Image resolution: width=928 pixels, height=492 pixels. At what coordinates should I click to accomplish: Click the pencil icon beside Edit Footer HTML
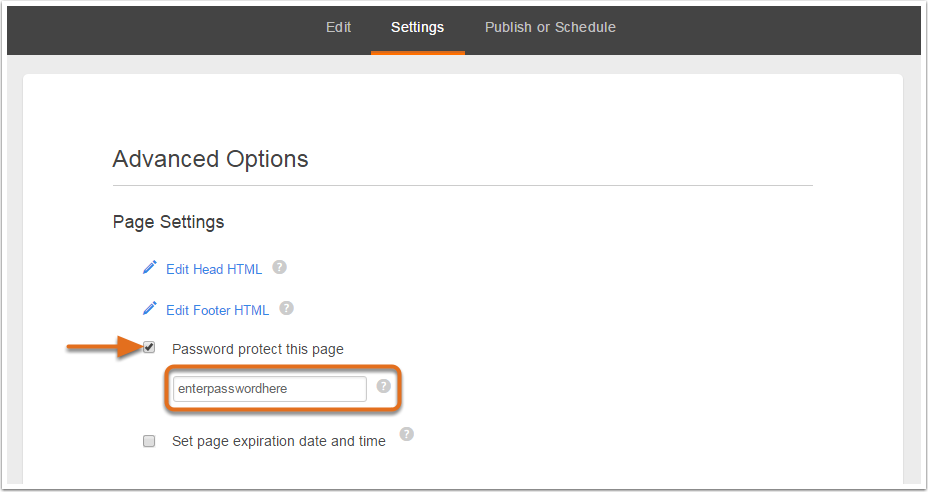[150, 308]
